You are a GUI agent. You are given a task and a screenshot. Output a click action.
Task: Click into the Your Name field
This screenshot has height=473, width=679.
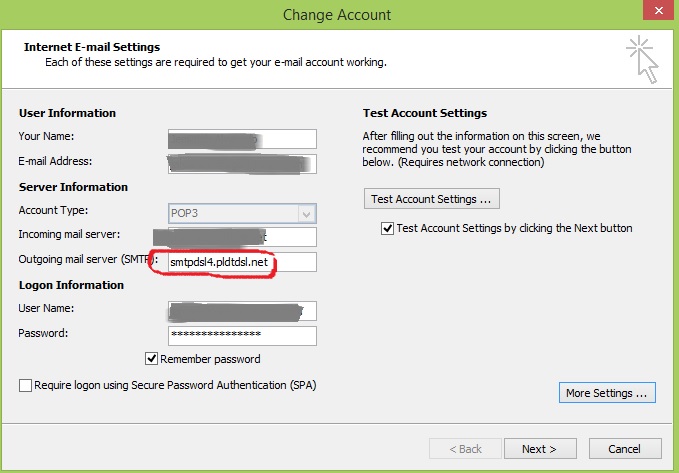[x=242, y=138]
